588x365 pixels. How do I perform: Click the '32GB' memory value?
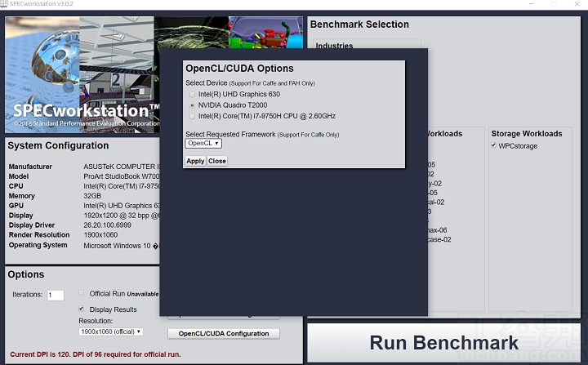click(x=92, y=196)
